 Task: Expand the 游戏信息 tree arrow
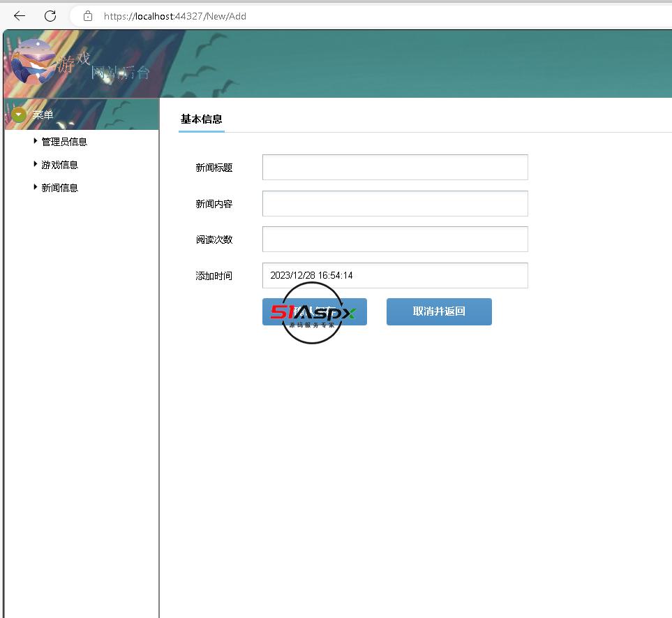coord(35,164)
